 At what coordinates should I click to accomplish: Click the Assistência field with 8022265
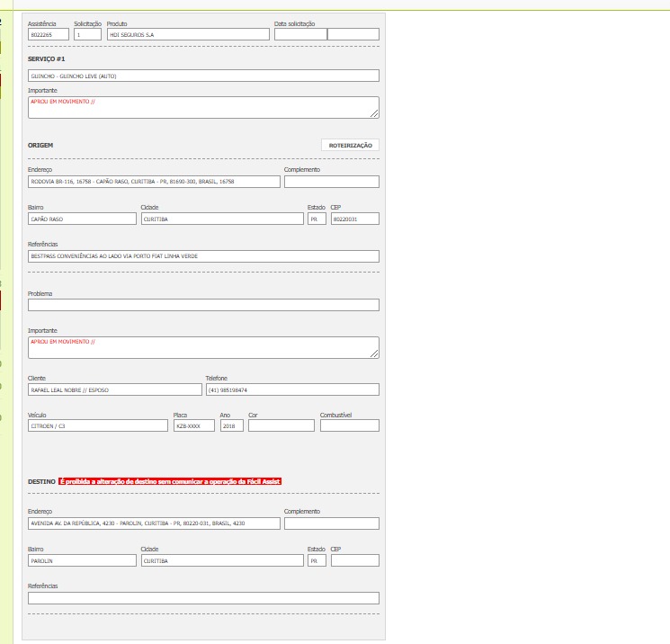point(49,34)
